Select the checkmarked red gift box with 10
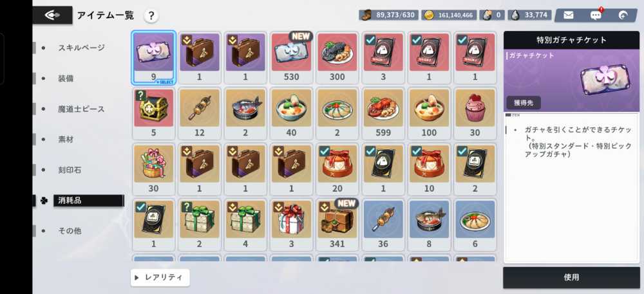 point(429,169)
